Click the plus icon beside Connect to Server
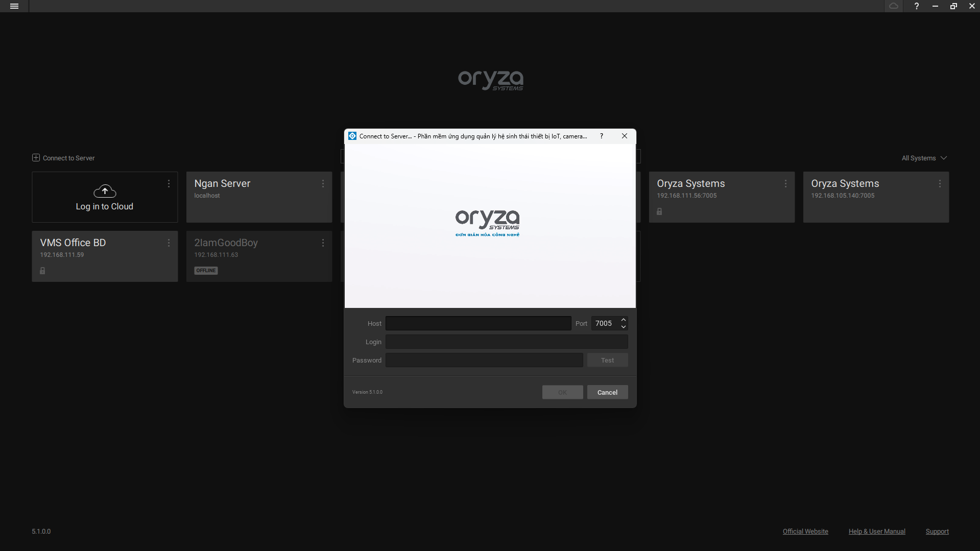 [x=36, y=158]
